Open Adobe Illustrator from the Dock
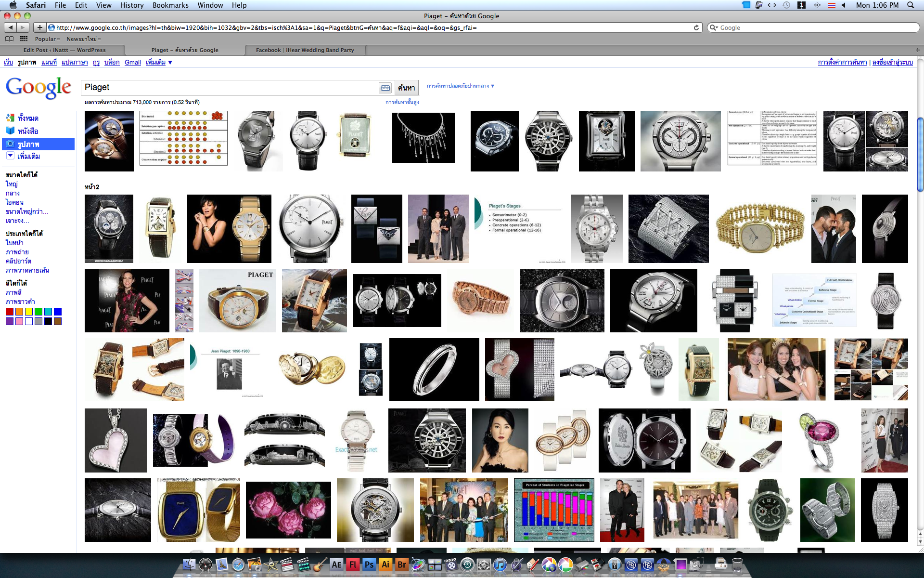924x578 pixels. (x=385, y=565)
